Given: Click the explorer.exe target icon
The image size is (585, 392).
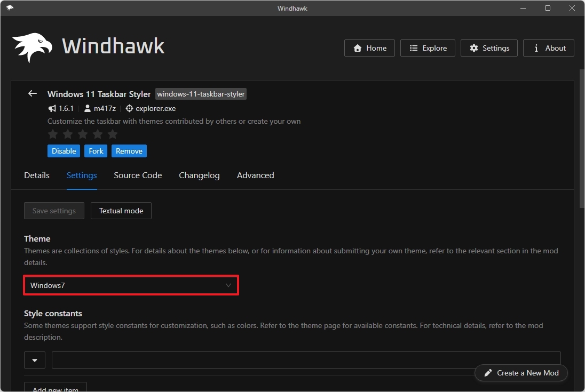Looking at the screenshot, I should click(x=129, y=108).
